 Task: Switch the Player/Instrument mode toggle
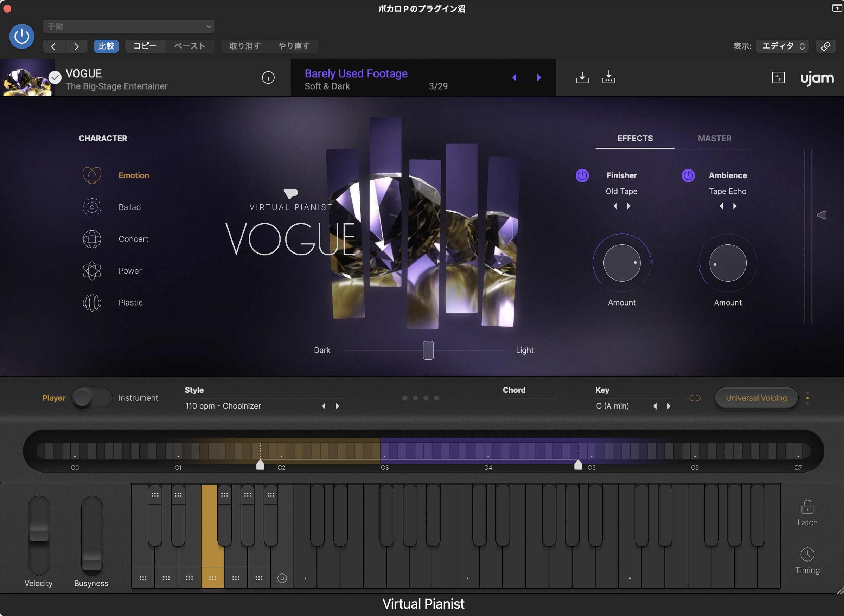pyautogui.click(x=92, y=398)
